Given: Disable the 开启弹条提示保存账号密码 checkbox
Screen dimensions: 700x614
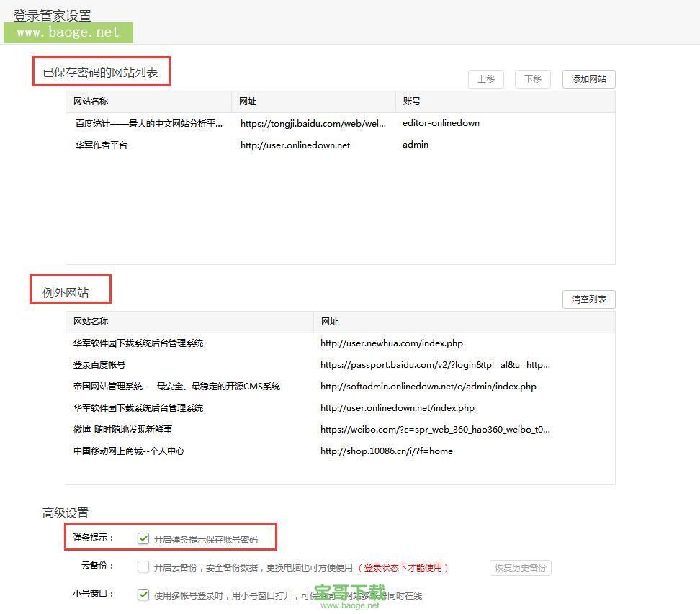Looking at the screenshot, I should (143, 537).
